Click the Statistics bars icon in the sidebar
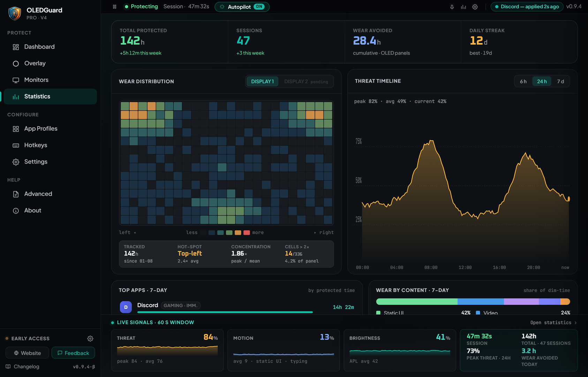 [16, 97]
